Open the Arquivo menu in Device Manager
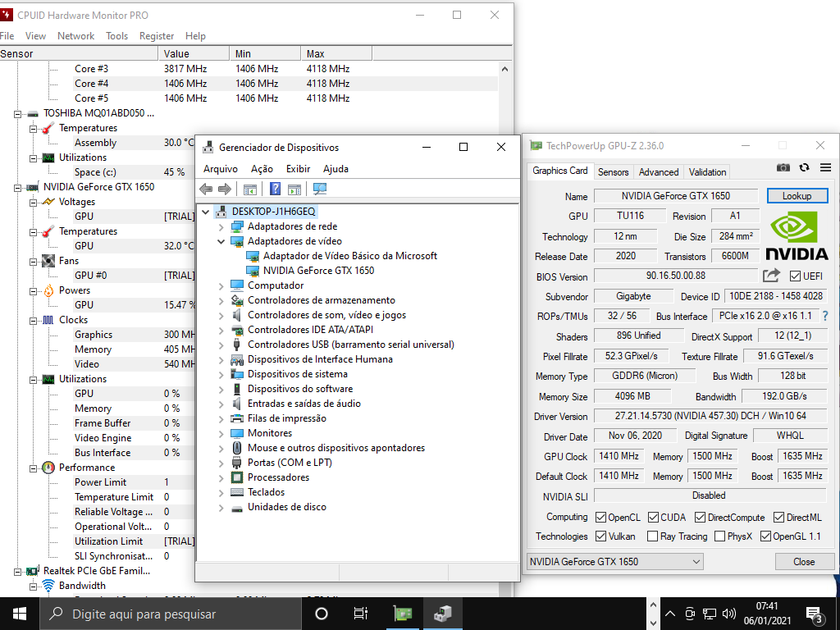Viewport: 840px width, 630px height. 220,169
